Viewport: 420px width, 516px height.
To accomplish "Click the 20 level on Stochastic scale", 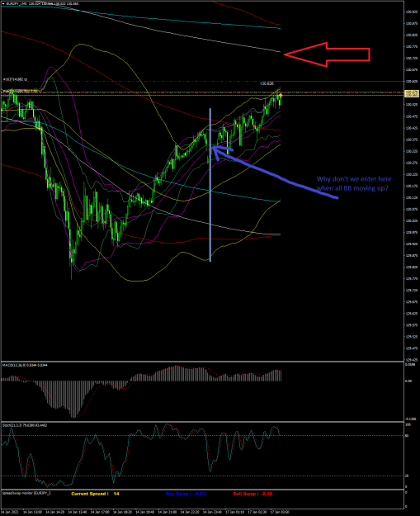I will (407, 476).
